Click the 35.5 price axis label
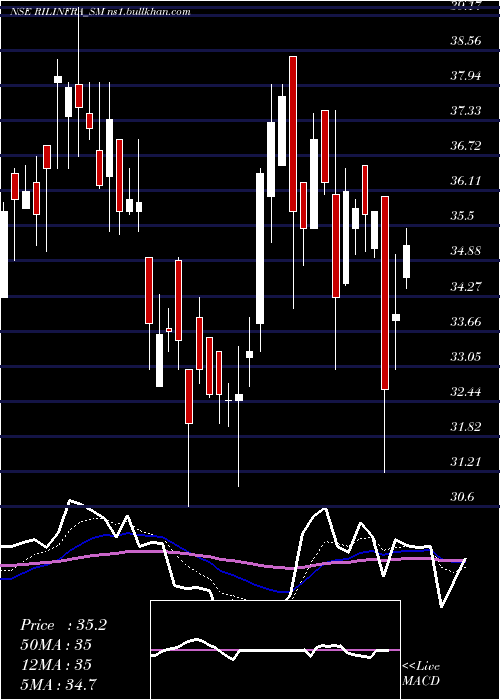The image size is (500, 700). [x=462, y=216]
